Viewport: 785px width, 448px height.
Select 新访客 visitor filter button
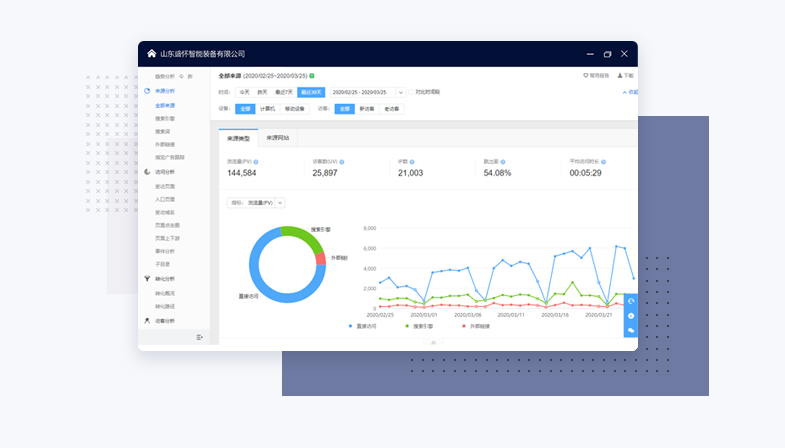tap(367, 108)
